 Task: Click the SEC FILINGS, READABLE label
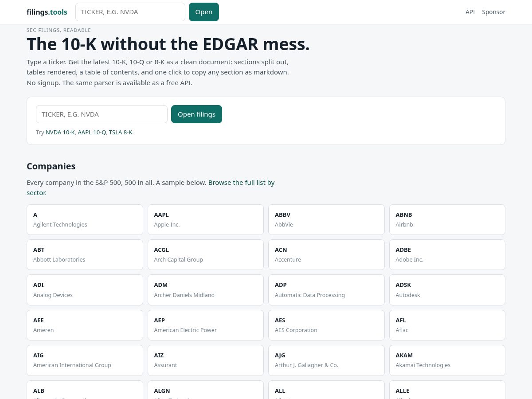click(59, 30)
